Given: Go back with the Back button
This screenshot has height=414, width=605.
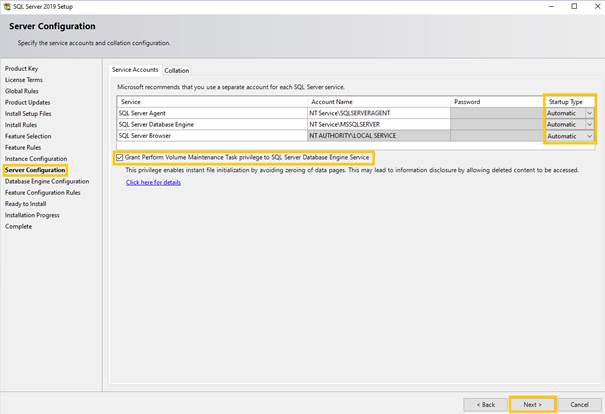Looking at the screenshot, I should tap(485, 404).
